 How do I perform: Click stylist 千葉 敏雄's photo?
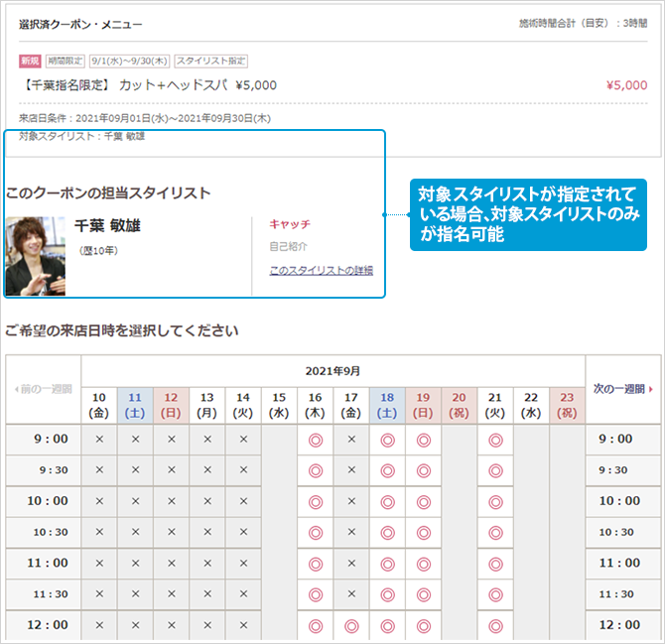point(36,256)
